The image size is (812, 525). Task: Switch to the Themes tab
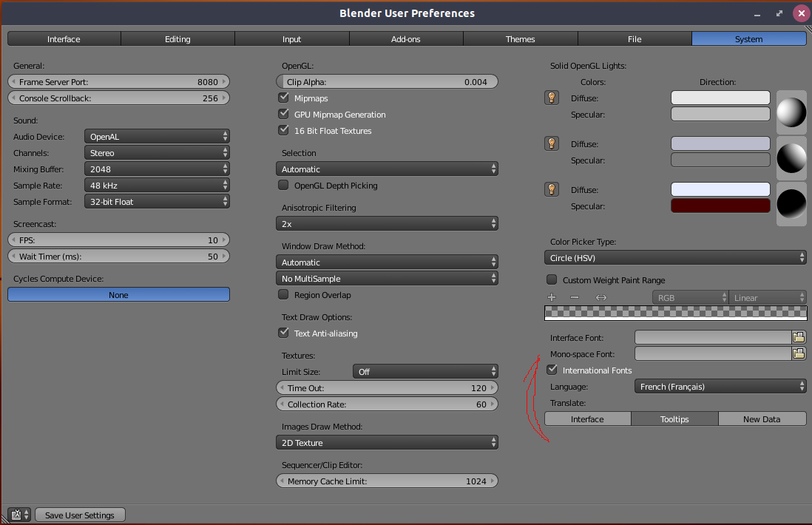tap(521, 39)
